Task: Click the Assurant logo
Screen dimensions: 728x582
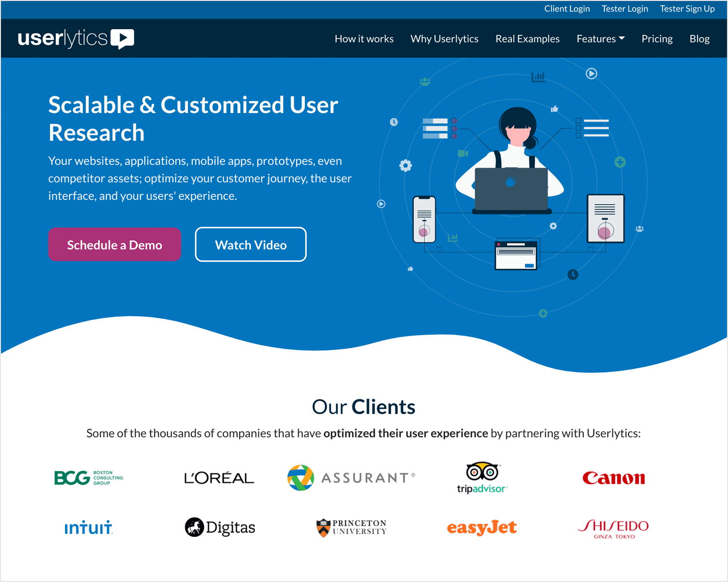Action: 351,478
